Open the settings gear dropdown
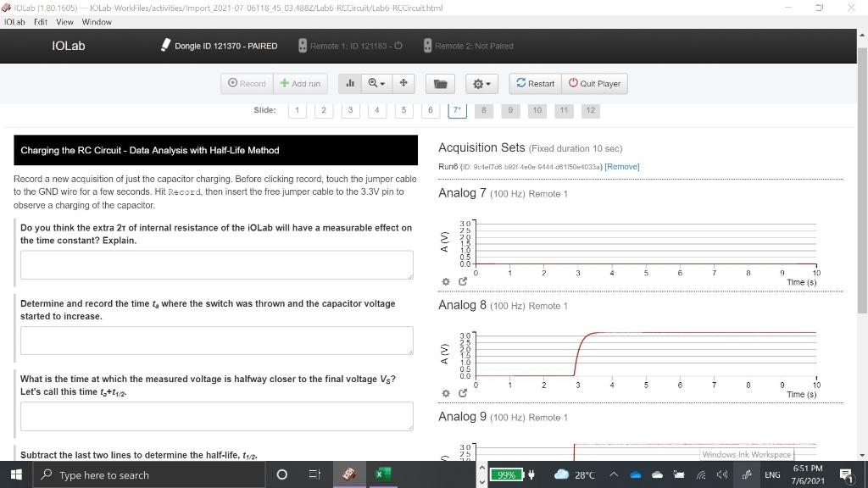Image resolution: width=868 pixels, height=488 pixels. coord(481,84)
